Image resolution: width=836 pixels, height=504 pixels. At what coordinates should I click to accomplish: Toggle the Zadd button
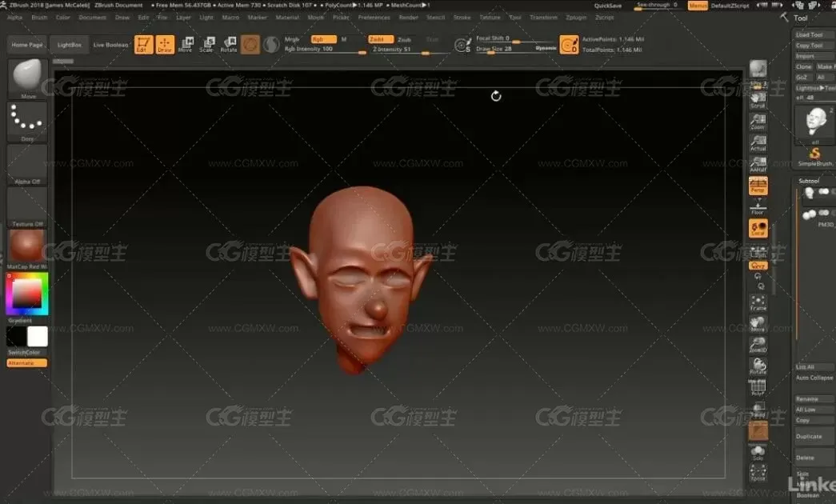380,39
